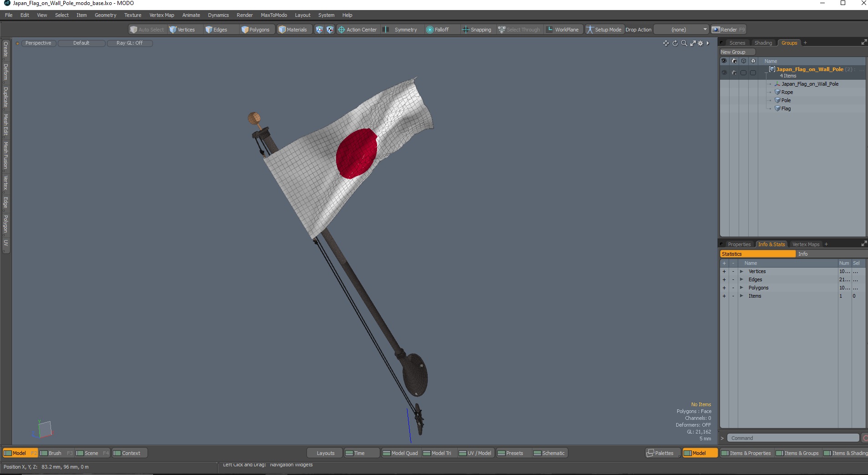
Task: Click plus button on Vertices row
Action: coord(724,271)
